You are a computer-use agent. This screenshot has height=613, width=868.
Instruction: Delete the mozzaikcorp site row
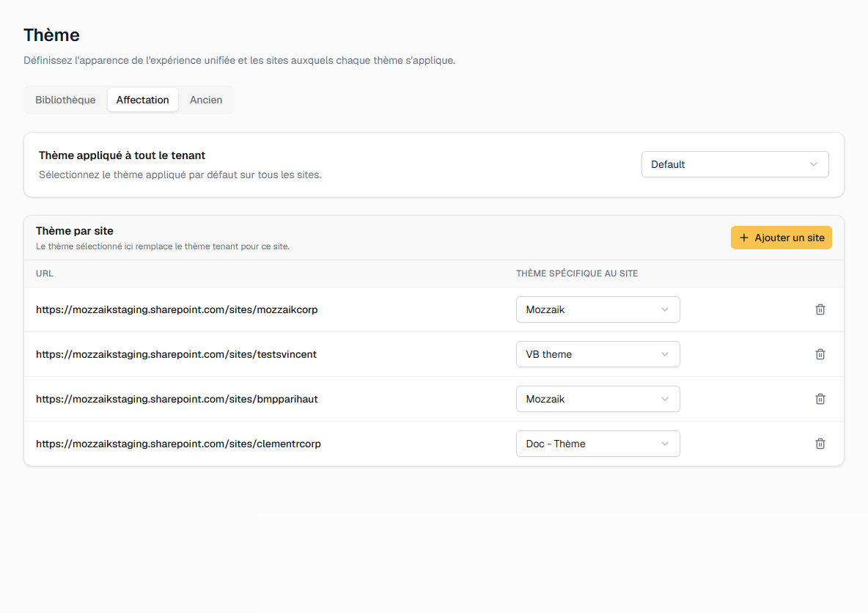tap(820, 309)
